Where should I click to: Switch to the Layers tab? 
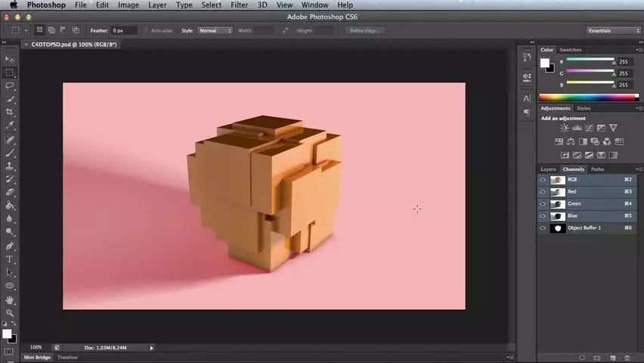tap(548, 169)
